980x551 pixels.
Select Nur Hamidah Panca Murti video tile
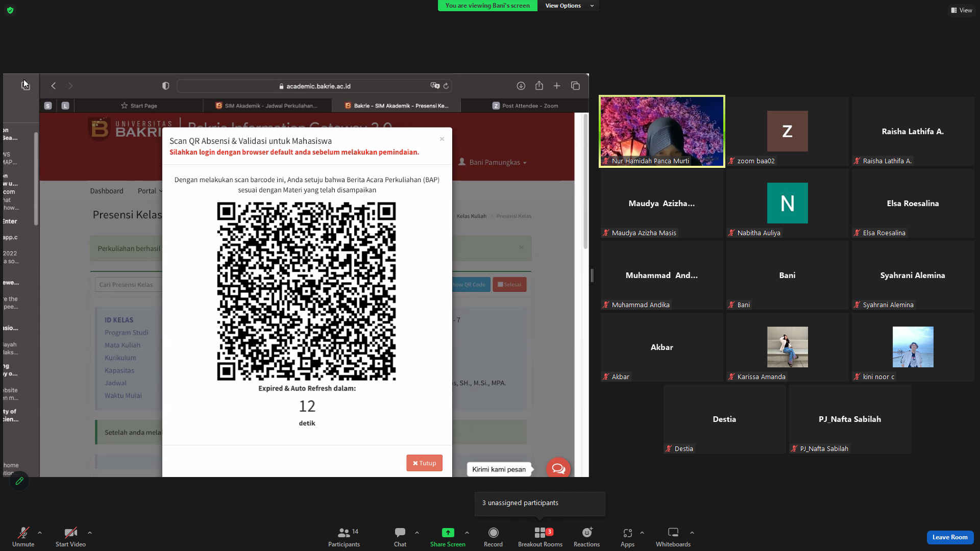point(662,131)
